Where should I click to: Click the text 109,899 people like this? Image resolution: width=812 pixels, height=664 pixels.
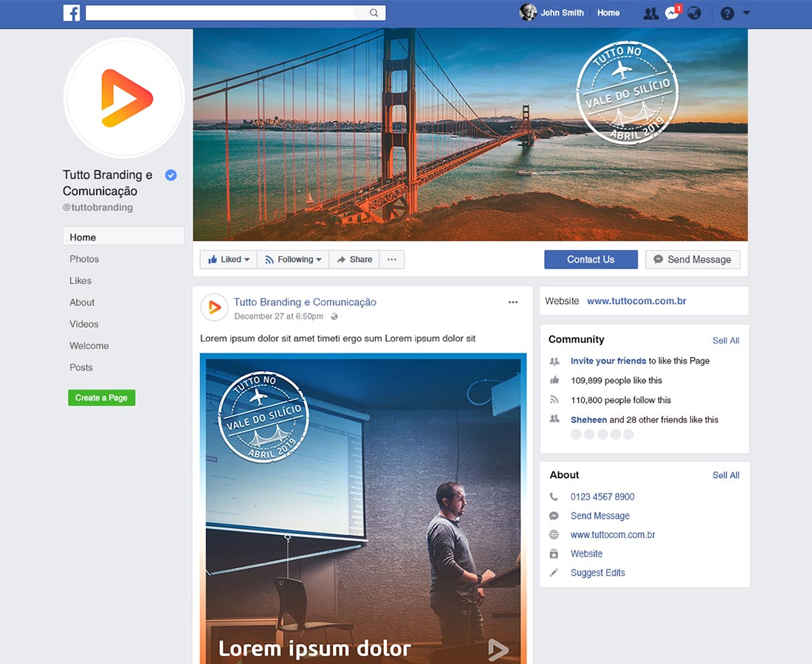[616, 381]
